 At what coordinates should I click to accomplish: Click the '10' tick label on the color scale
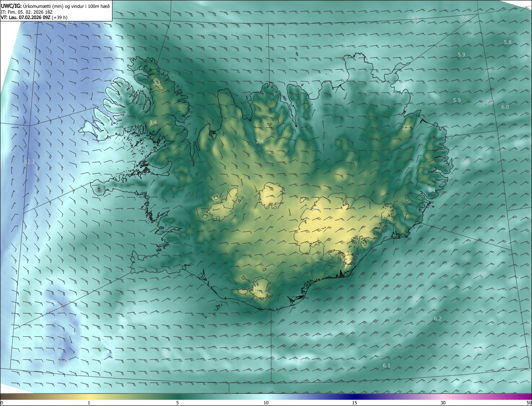266,403
